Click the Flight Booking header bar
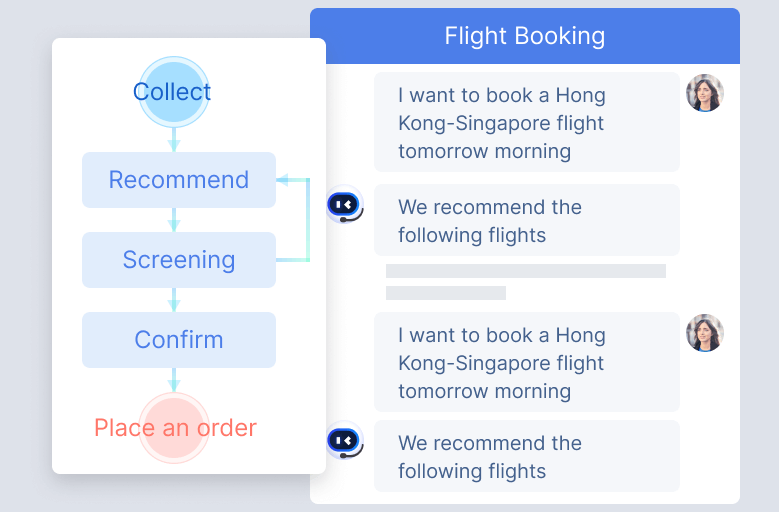The height and width of the screenshot is (512, 779). [525, 37]
